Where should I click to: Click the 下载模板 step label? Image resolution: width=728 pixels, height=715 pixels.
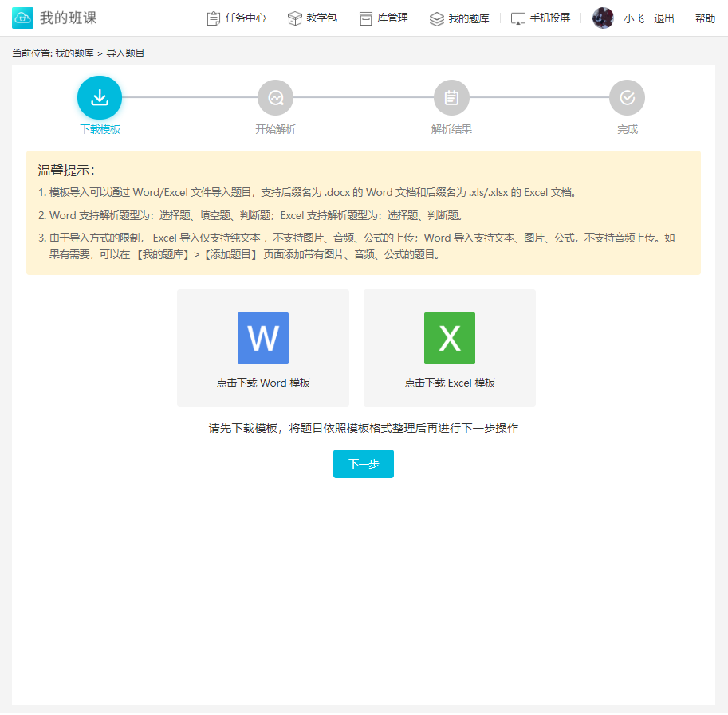(100, 129)
